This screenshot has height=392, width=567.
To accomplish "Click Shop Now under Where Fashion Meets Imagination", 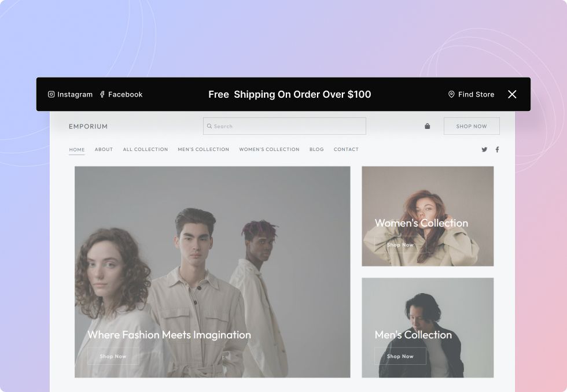I will point(113,356).
